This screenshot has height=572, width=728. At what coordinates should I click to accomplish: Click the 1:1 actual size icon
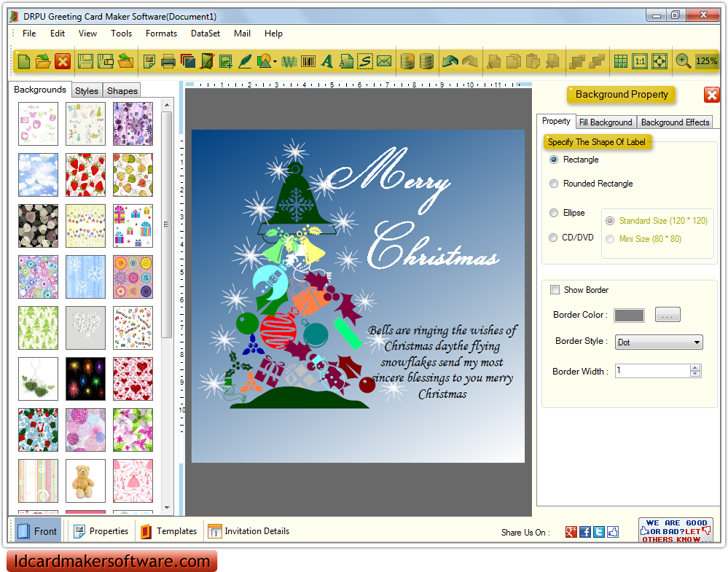tap(640, 62)
